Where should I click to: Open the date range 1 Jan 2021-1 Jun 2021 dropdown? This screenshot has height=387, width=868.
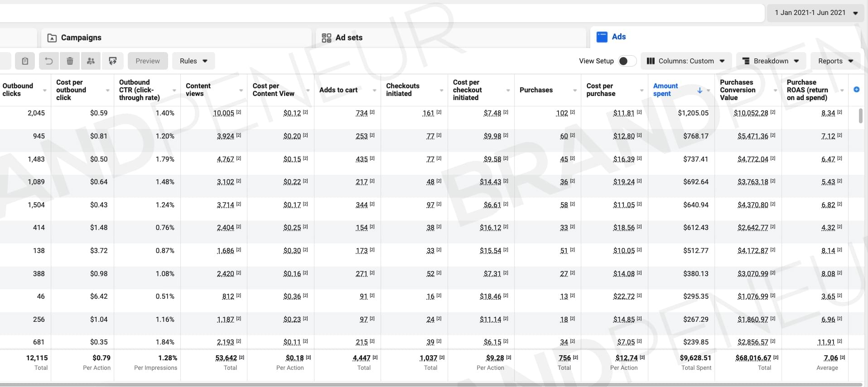(815, 13)
